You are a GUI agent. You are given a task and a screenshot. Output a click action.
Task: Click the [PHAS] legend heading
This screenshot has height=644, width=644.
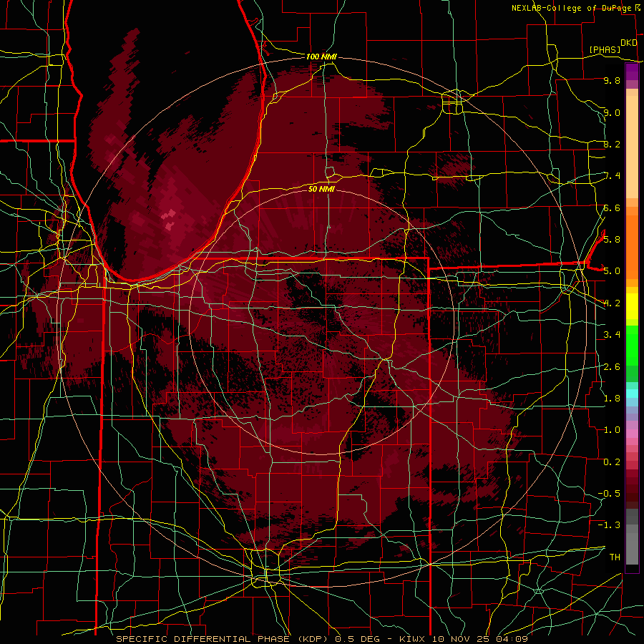(605, 49)
